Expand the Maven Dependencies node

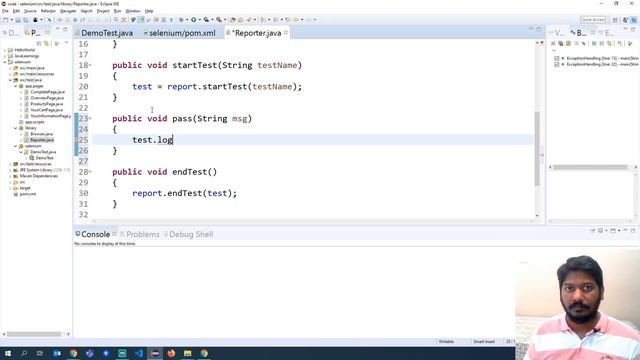[x=10, y=176]
